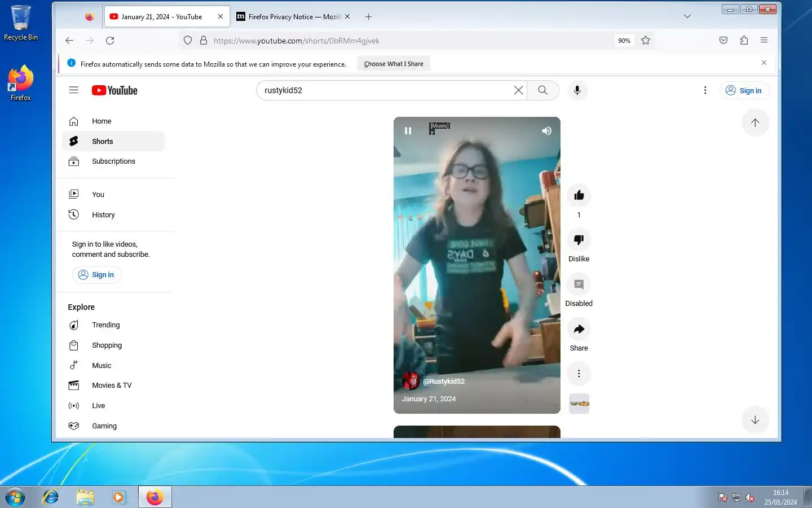Go back one page in Firefox
812x508 pixels.
tap(69, 41)
